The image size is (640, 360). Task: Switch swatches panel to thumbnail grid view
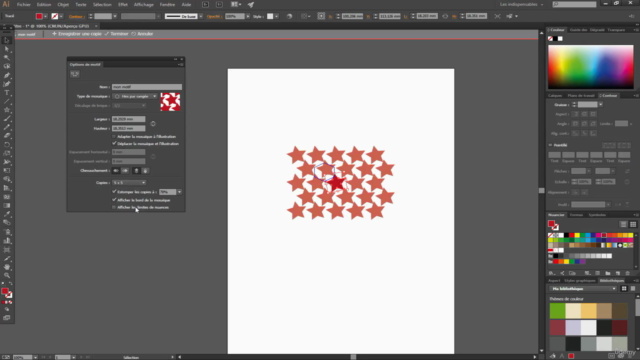point(633,224)
